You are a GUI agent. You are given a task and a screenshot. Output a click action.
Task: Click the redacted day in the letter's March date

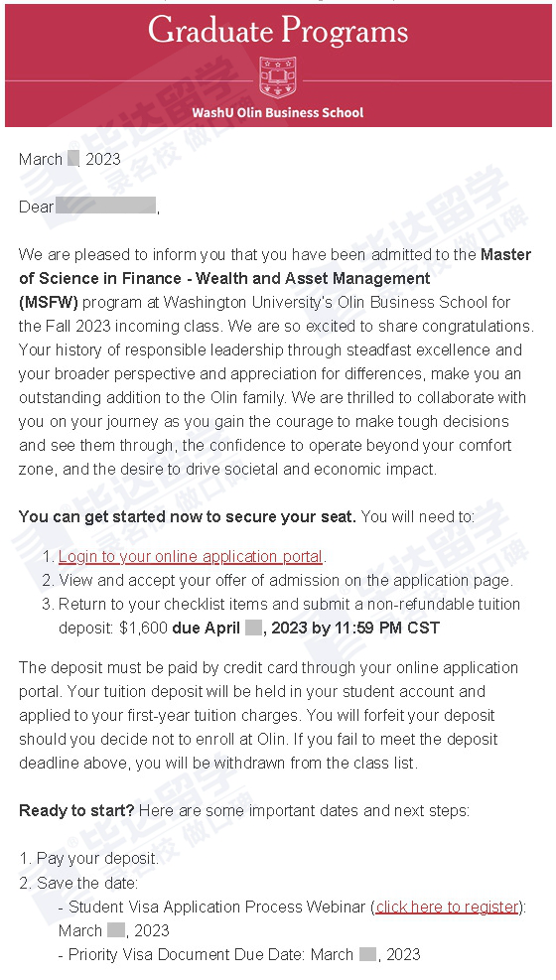73,159
